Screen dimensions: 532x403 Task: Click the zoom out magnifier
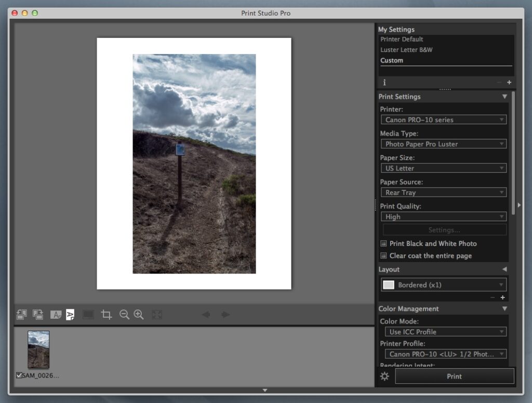tap(124, 315)
